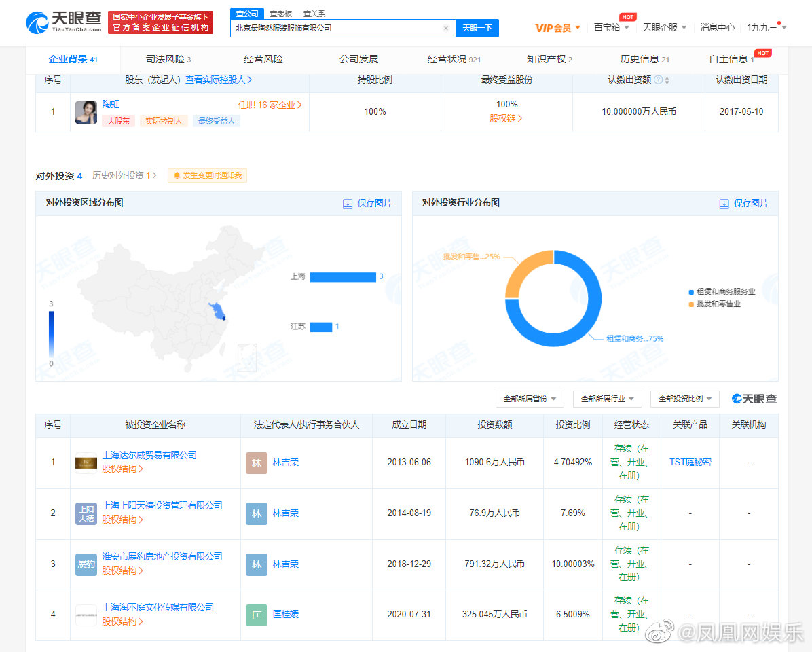
Task: Click save image icon on 对外投资区域分布图 panel
Action: point(348,203)
